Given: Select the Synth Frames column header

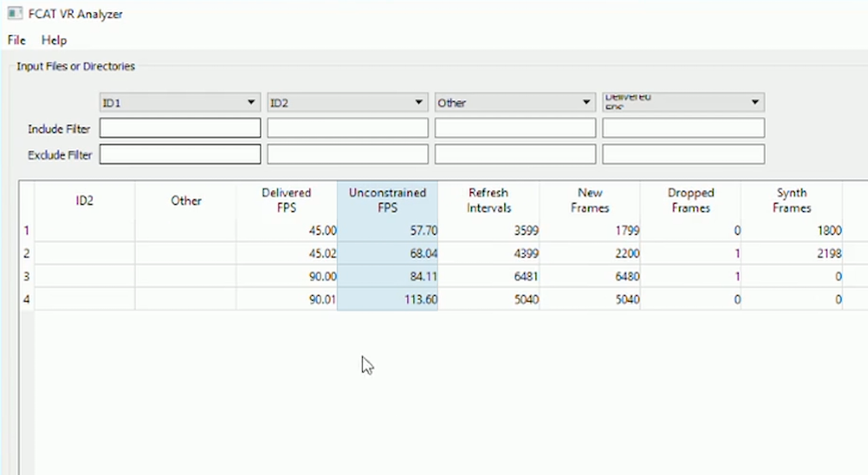Looking at the screenshot, I should click(x=791, y=200).
